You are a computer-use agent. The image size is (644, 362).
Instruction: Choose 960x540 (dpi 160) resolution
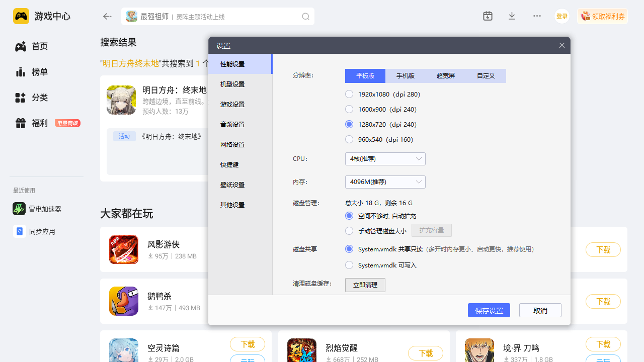tap(349, 139)
